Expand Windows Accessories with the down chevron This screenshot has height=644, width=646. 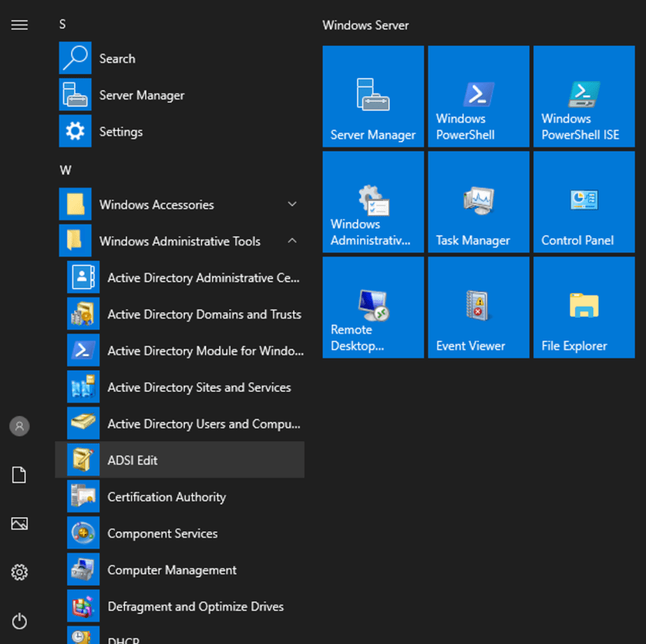[x=292, y=204]
